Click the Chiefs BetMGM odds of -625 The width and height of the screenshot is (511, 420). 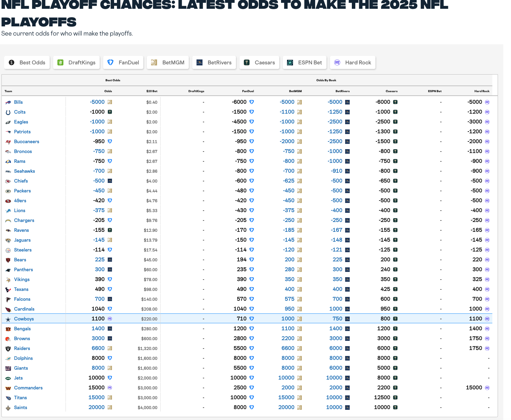[288, 181]
